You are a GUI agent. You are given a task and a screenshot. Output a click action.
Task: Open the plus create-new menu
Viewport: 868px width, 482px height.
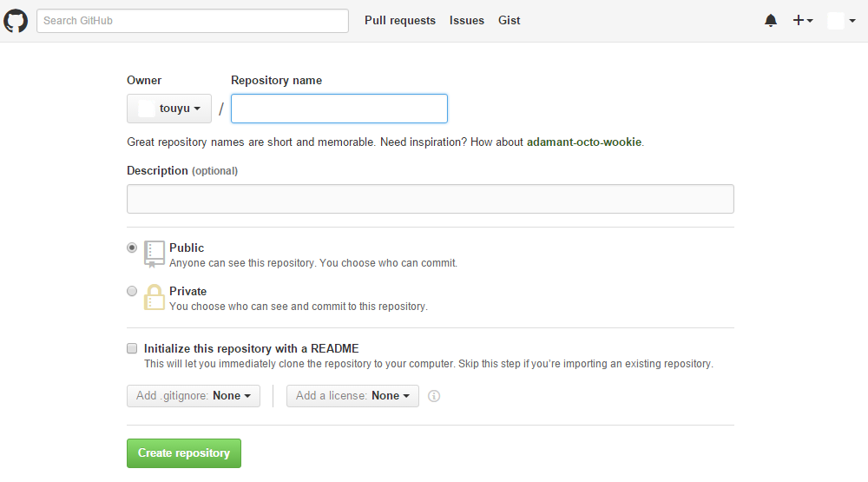pyautogui.click(x=803, y=21)
